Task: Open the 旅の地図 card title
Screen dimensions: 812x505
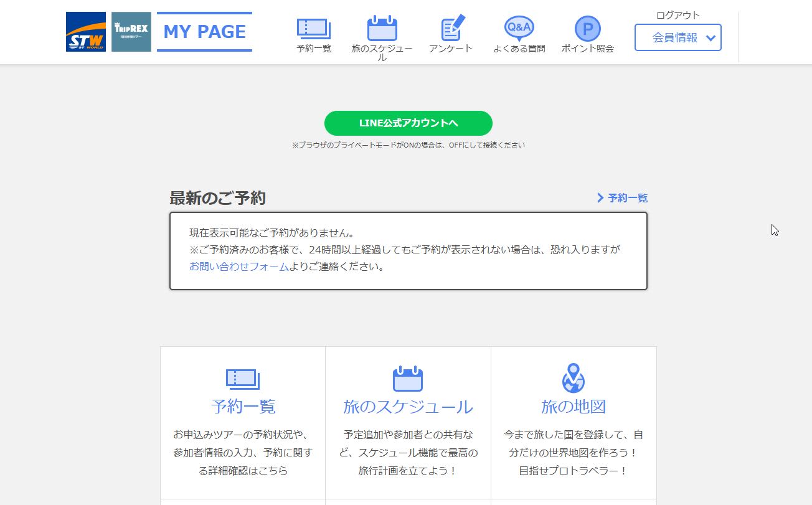Action: [574, 407]
